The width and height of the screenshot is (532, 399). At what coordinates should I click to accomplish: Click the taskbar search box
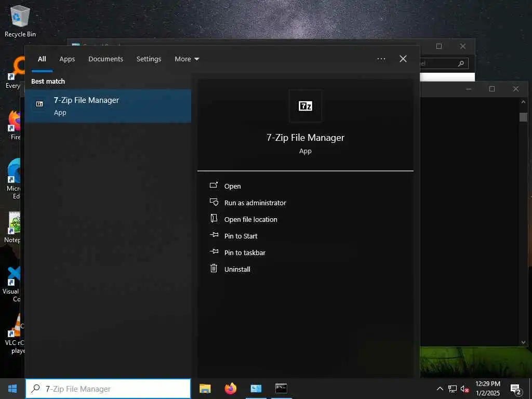[108, 389]
